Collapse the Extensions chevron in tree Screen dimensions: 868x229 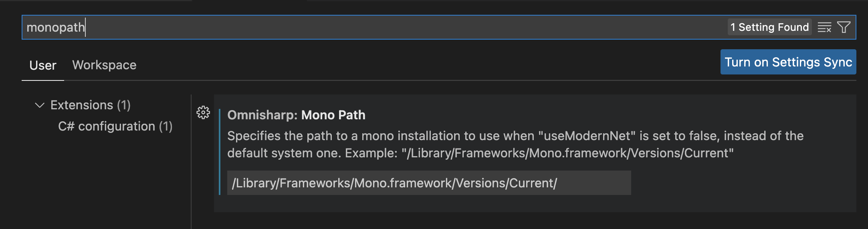(40, 105)
